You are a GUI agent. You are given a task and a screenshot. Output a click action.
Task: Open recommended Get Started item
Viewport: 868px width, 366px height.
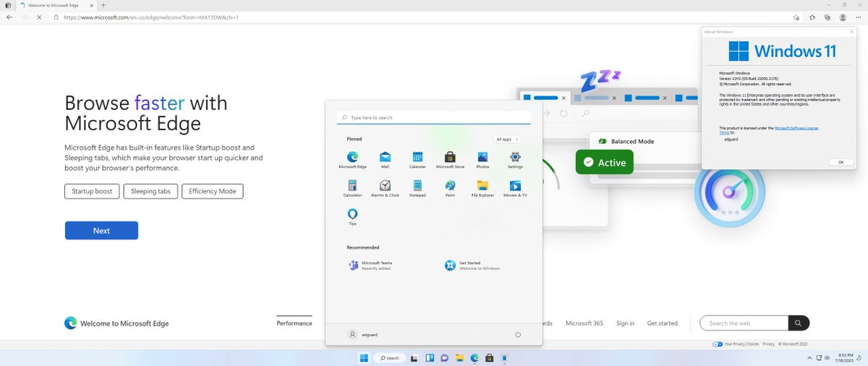point(473,265)
